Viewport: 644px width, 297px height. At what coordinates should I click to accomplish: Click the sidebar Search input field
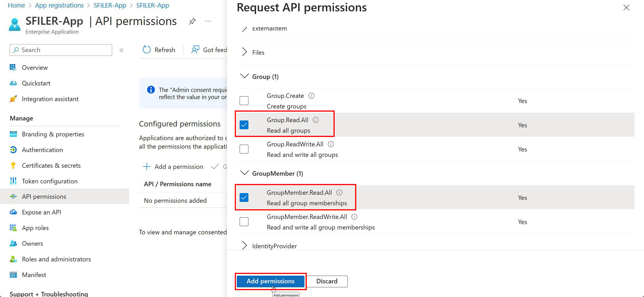[61, 50]
